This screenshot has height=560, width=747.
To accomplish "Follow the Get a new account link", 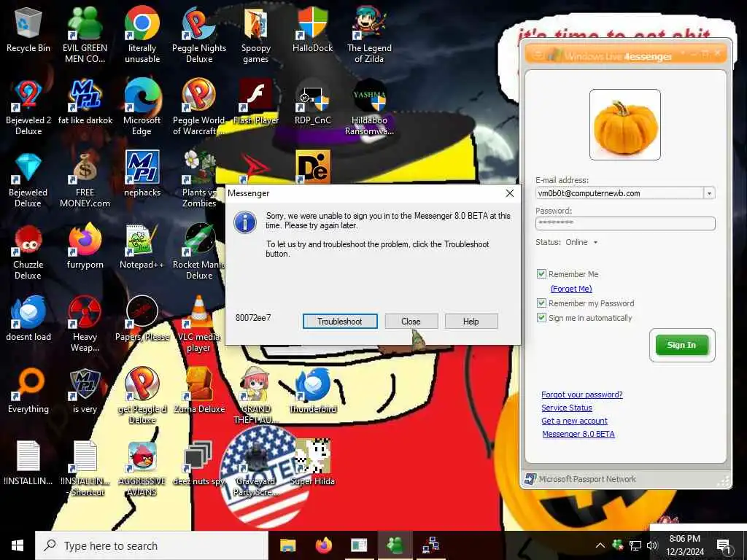I will pos(574,421).
